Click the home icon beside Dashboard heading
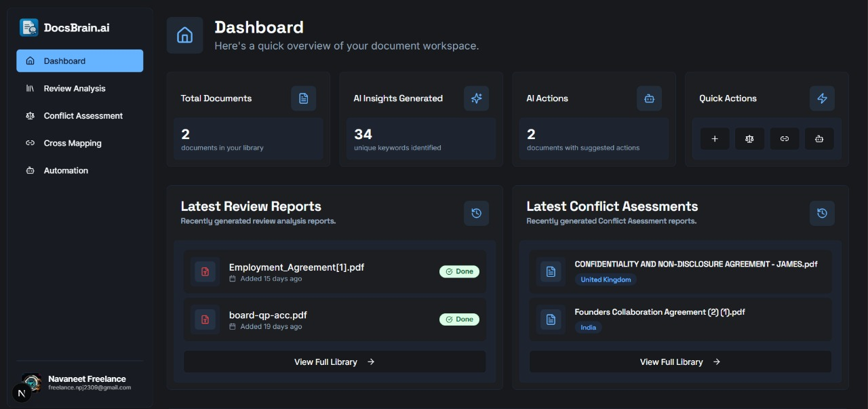868x409 pixels. pyautogui.click(x=185, y=35)
